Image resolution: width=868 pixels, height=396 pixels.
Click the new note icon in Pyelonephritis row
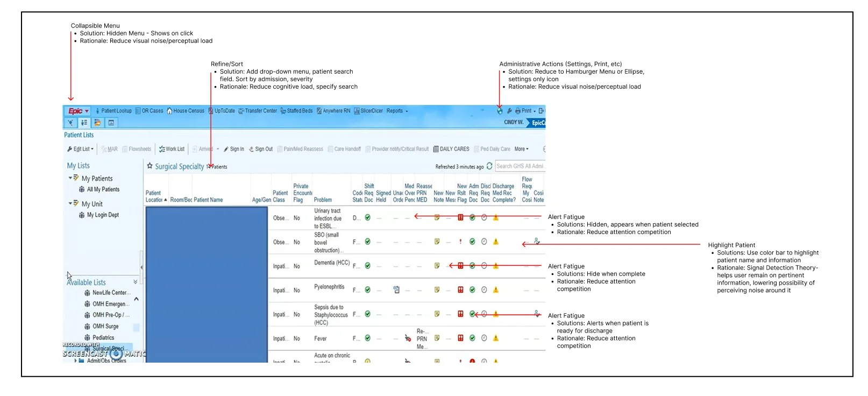437,290
